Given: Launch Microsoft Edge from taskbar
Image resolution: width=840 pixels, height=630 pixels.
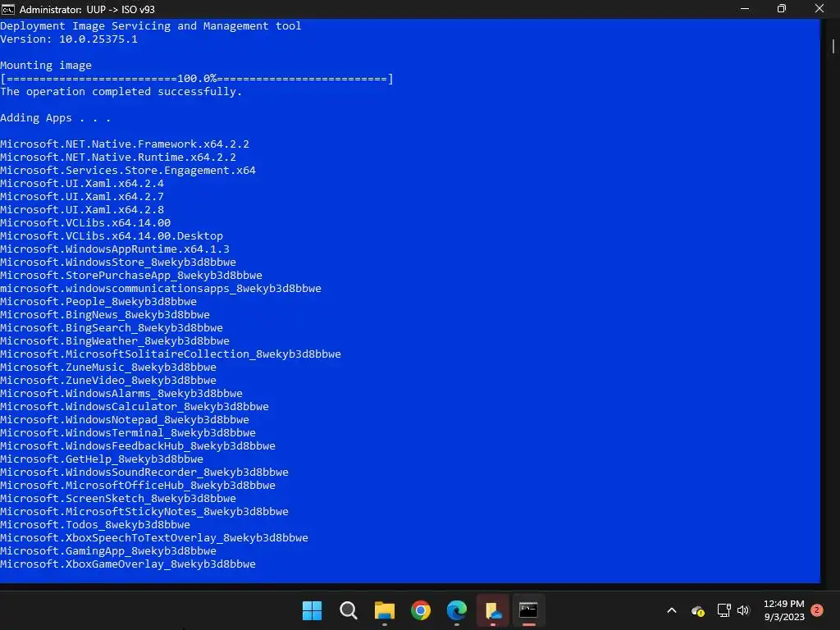Looking at the screenshot, I should (456, 610).
